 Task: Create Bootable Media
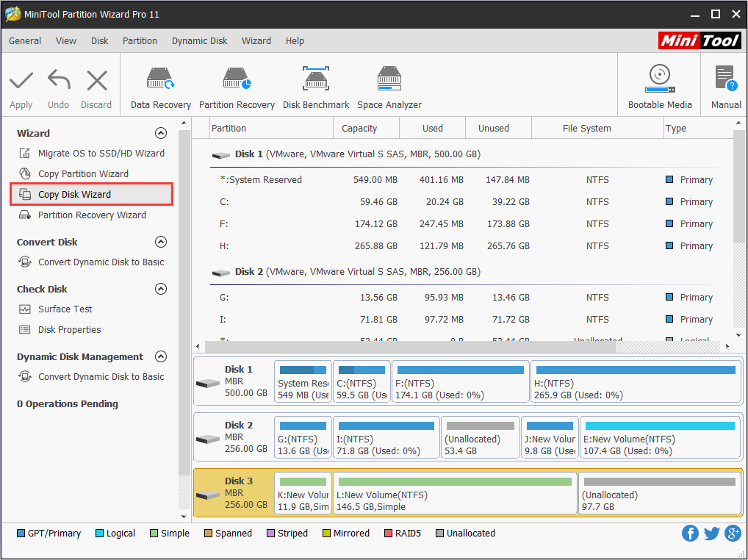click(659, 87)
